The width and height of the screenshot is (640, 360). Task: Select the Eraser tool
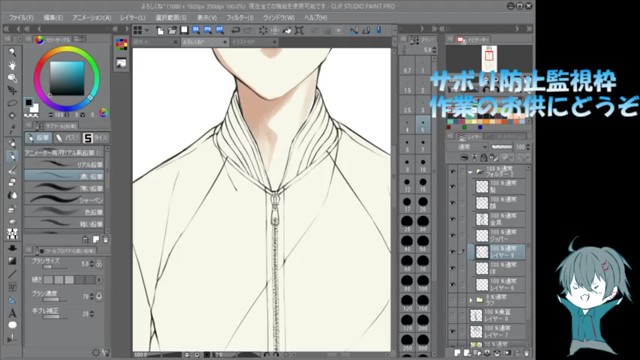coord(12,182)
